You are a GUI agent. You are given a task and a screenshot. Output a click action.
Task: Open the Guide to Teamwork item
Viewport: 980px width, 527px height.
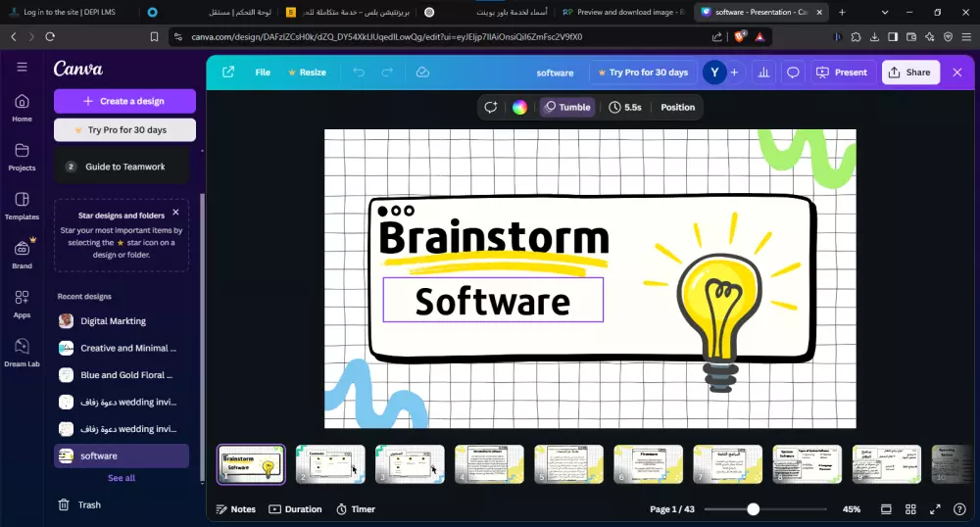(122, 167)
